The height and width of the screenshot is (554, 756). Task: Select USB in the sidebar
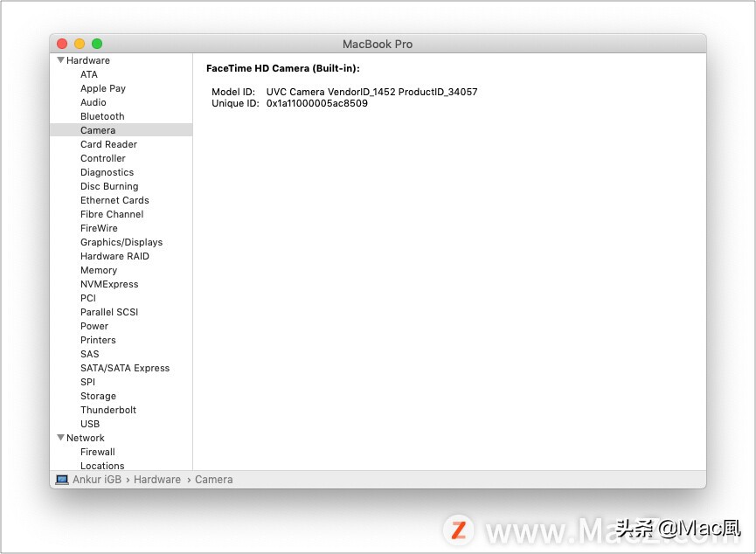click(90, 424)
